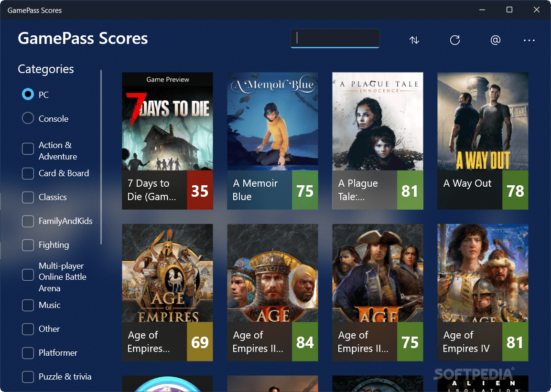Check the Platformer checkbox
551x392 pixels.
[28, 353]
